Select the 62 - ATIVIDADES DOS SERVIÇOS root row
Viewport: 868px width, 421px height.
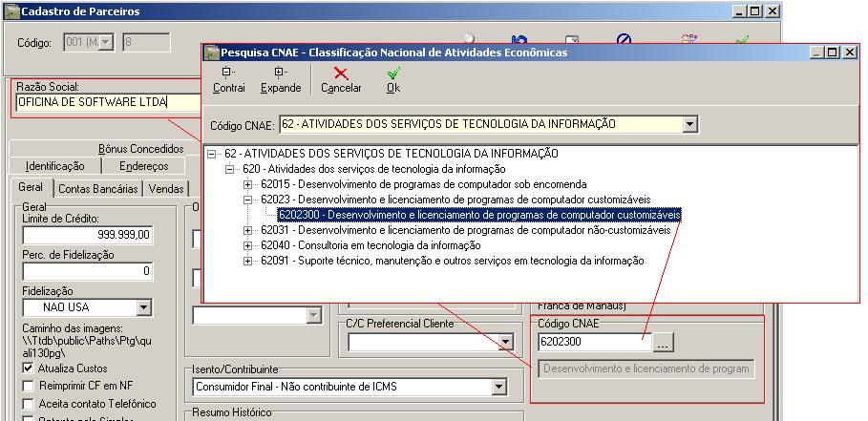[391, 154]
